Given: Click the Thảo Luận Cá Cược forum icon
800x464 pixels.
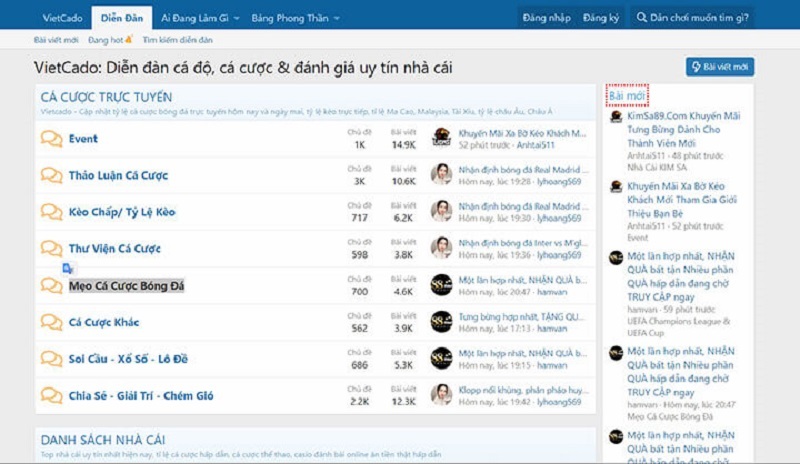Looking at the screenshot, I should click(x=52, y=175).
